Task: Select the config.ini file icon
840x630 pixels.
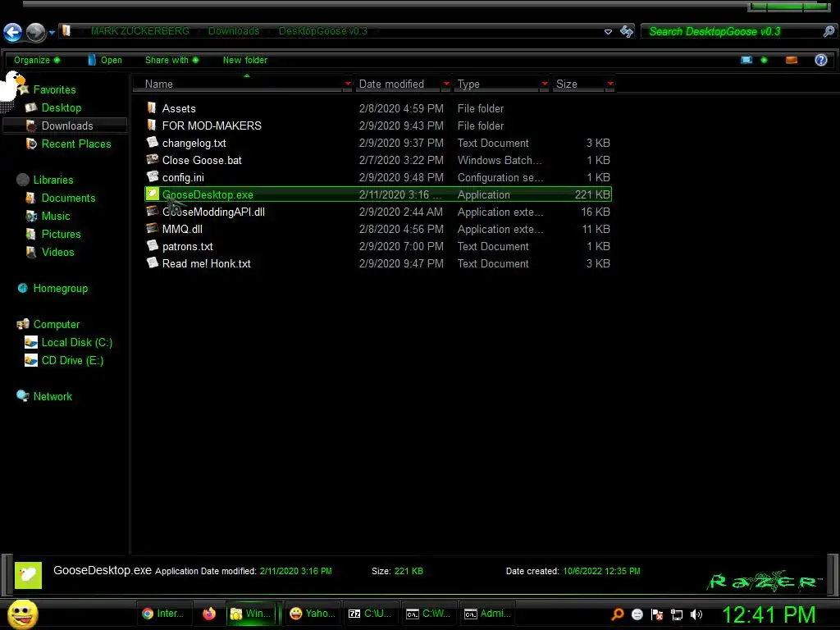Action: point(152,177)
